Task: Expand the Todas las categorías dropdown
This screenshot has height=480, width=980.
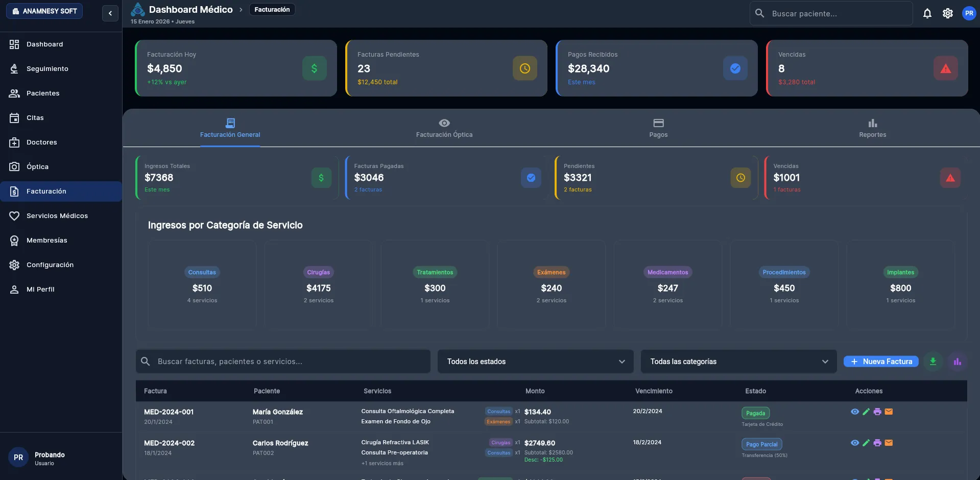Action: (738, 362)
